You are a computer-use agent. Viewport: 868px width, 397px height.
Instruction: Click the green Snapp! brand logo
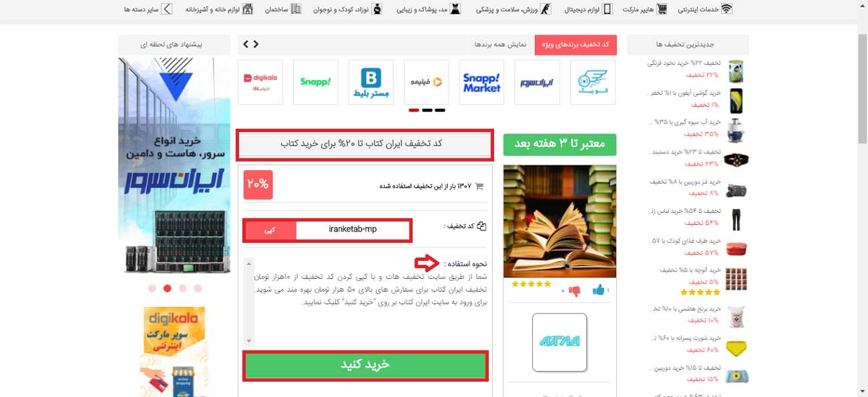(x=316, y=82)
